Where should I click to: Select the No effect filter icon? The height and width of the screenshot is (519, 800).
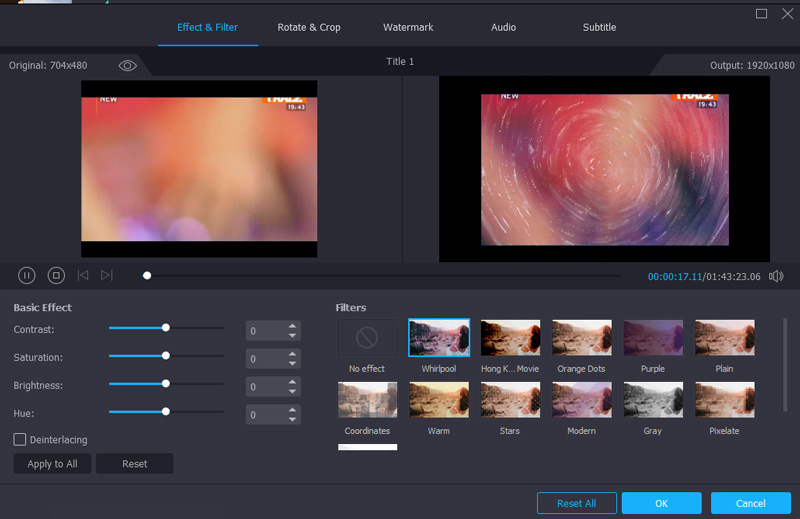click(x=367, y=339)
